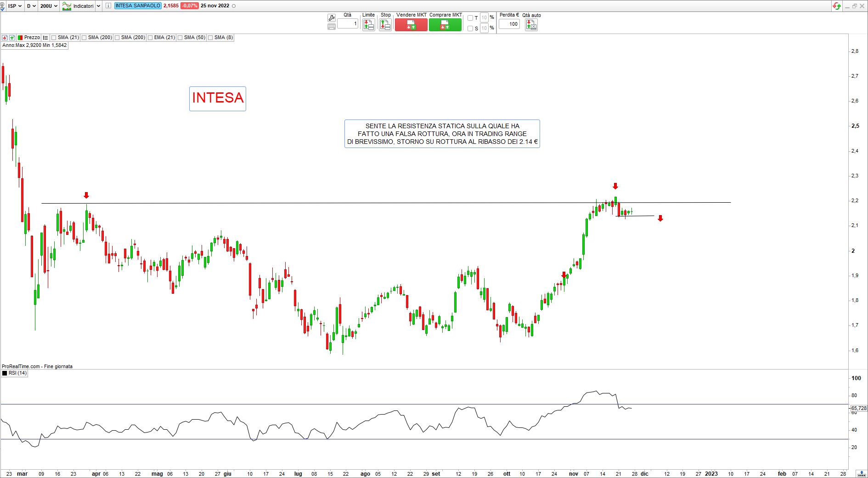Click the T percentage input field
The width and height of the screenshot is (868, 478).
[484, 18]
